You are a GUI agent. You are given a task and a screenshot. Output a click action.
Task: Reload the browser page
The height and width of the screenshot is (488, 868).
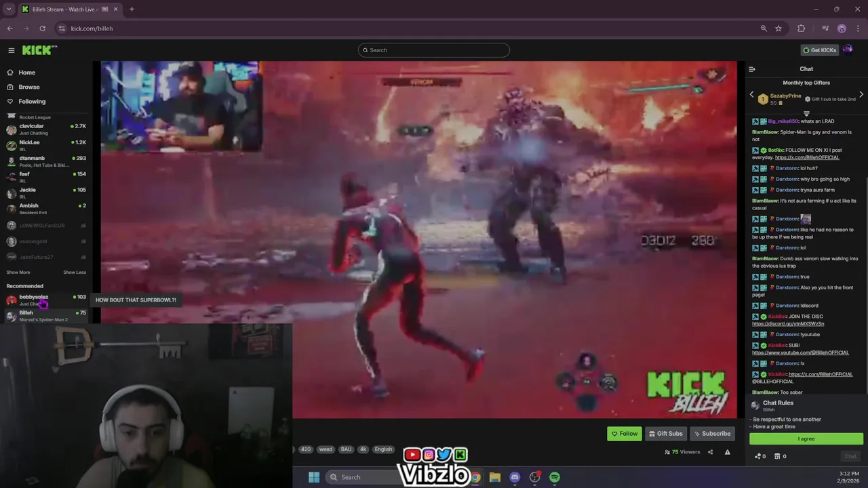tap(42, 28)
